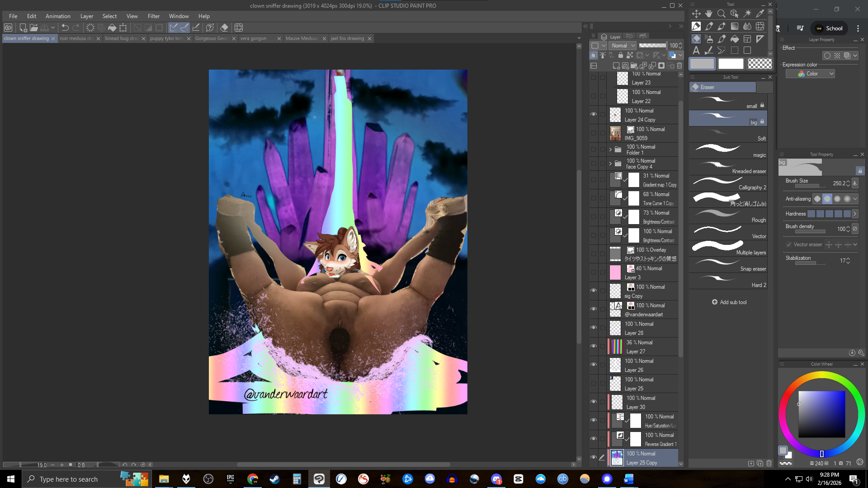Image resolution: width=868 pixels, height=488 pixels.
Task: Open the Expression color dropdown
Action: (x=810, y=74)
